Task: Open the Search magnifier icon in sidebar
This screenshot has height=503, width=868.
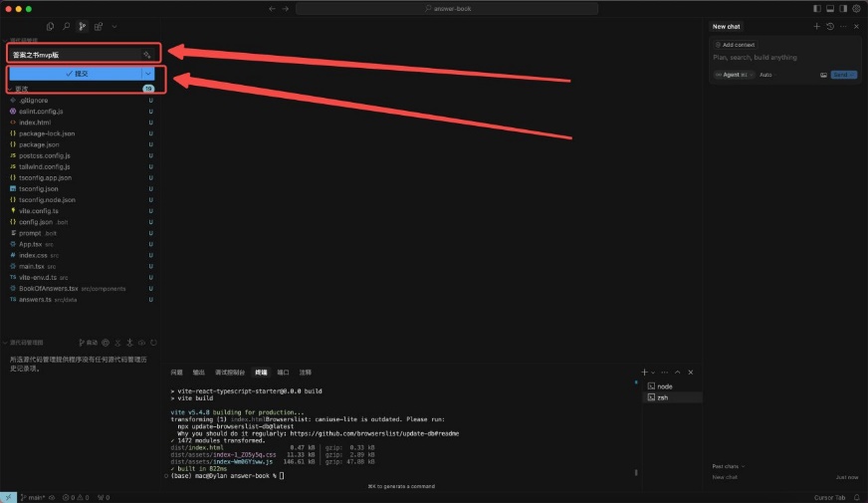Action: [x=66, y=26]
